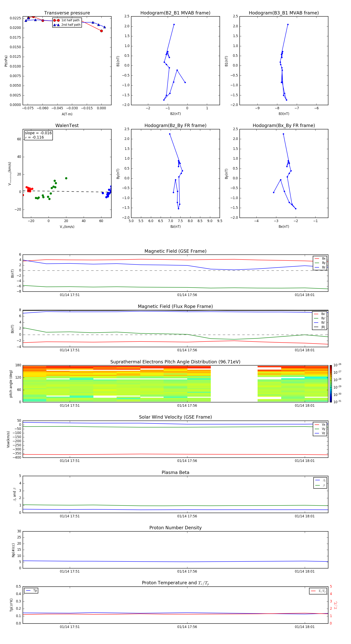Click the 'Vy' legend entry

320,429
